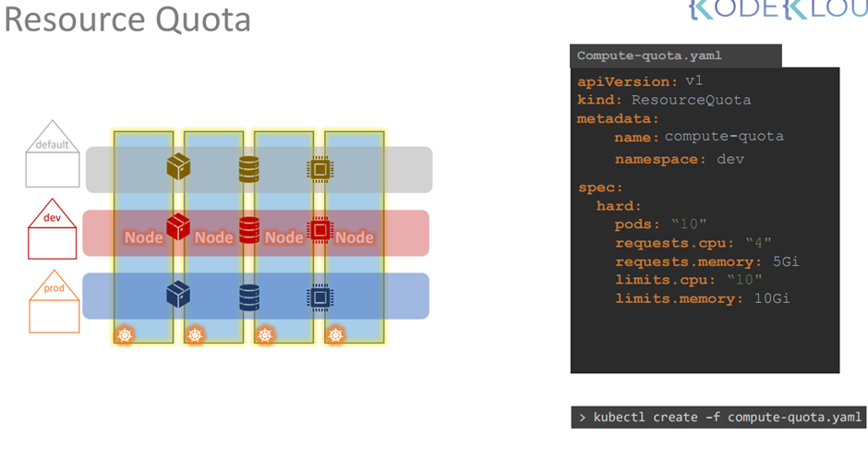Click the Kubernetes wheel icon under first node
This screenshot has width=868, height=461.
point(125,335)
